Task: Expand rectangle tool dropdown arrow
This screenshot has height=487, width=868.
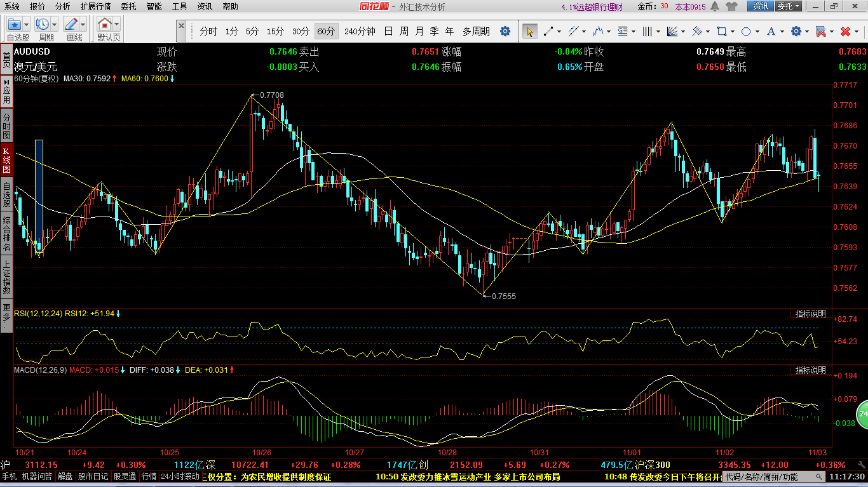Action: tap(731, 31)
